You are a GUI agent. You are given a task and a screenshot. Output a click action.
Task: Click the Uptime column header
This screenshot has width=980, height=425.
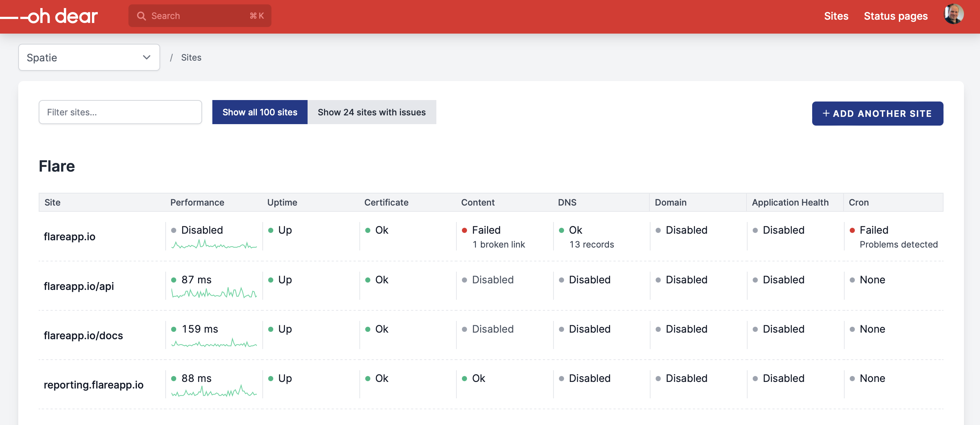coord(282,202)
